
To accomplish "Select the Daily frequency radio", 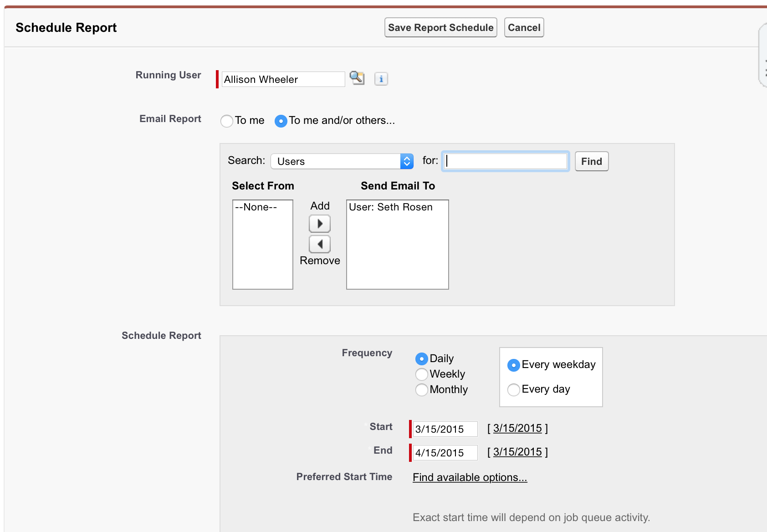I will [x=422, y=359].
